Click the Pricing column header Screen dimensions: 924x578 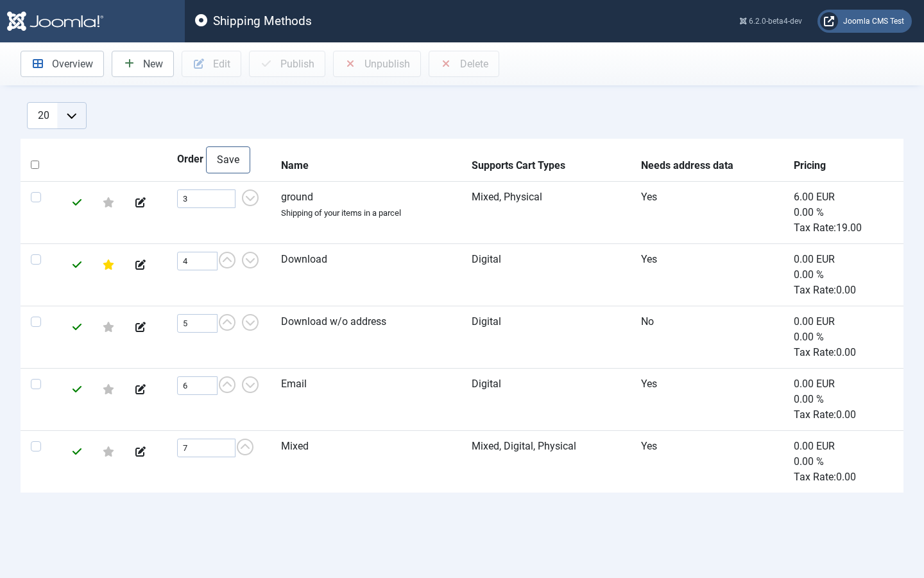(x=810, y=165)
